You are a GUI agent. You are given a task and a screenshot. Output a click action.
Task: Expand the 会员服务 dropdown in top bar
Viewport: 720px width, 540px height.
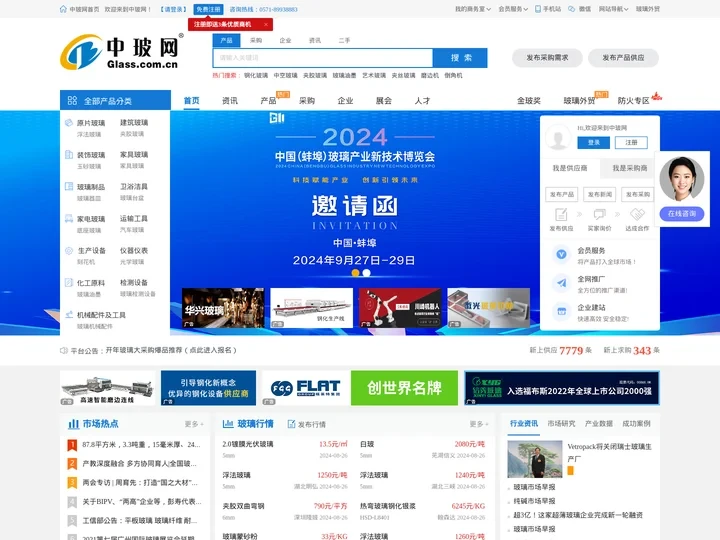pyautogui.click(x=513, y=9)
